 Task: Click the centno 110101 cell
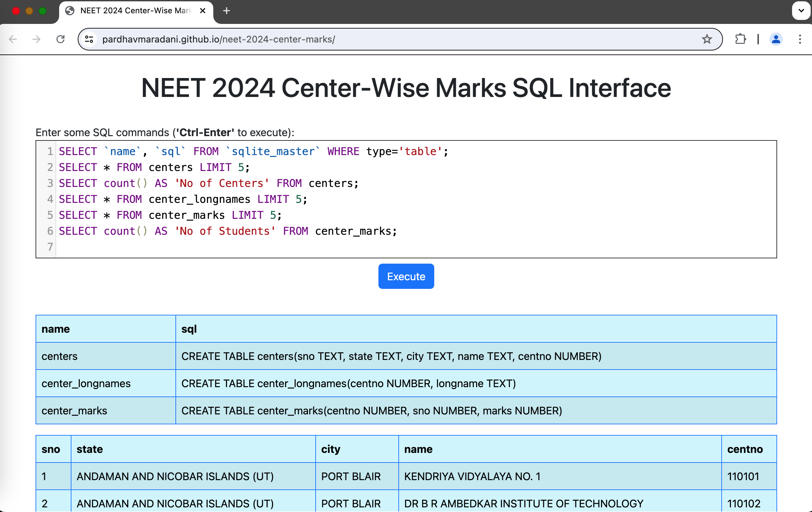[749, 476]
